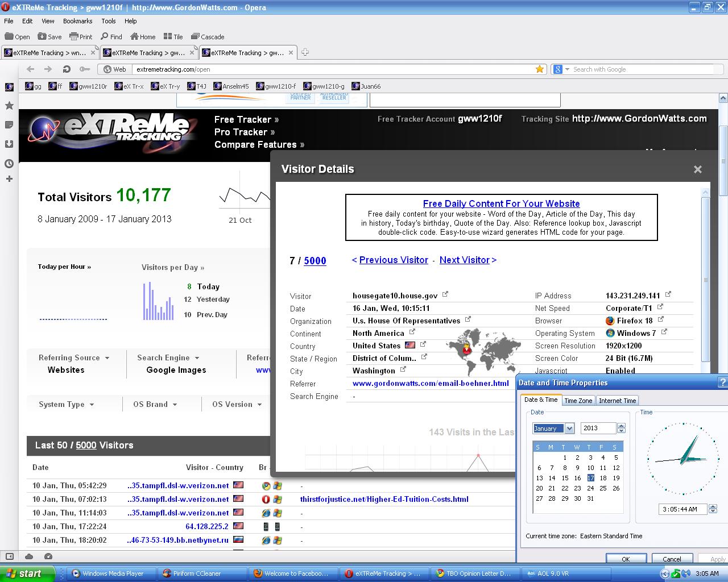Click the Windows start button
728x582 pixels.
click(27, 573)
